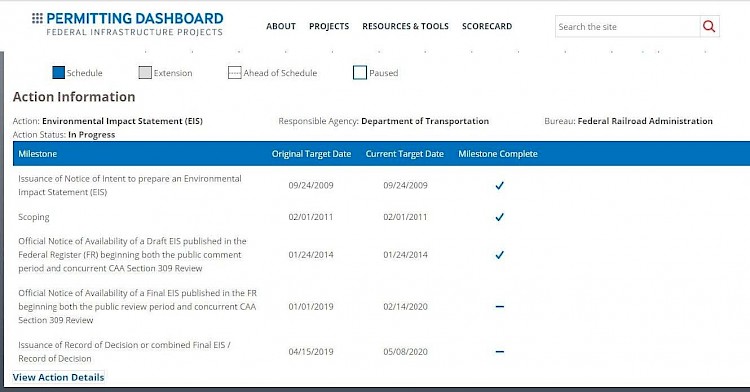Open the About menu
The image size is (750, 392).
tap(281, 26)
